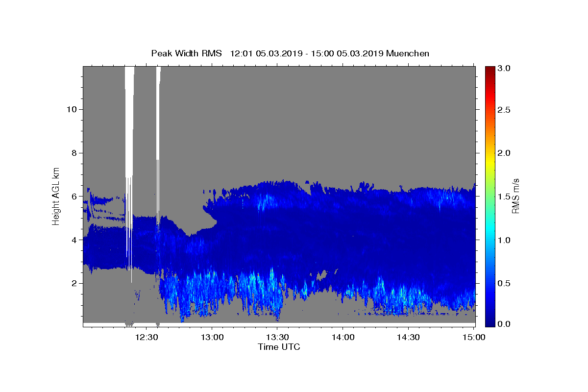Click colorbar value 2.0
Image resolution: width=588 pixels, height=392 pixels.
pos(504,153)
